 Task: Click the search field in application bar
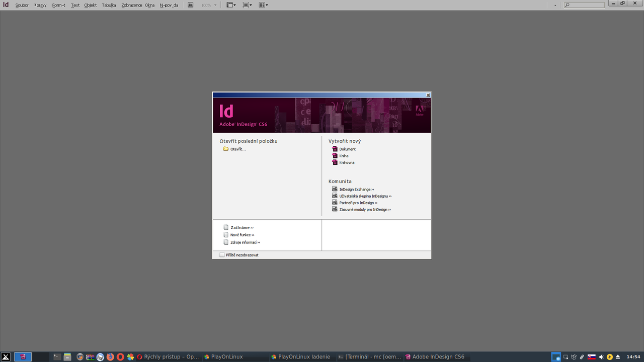click(x=584, y=5)
